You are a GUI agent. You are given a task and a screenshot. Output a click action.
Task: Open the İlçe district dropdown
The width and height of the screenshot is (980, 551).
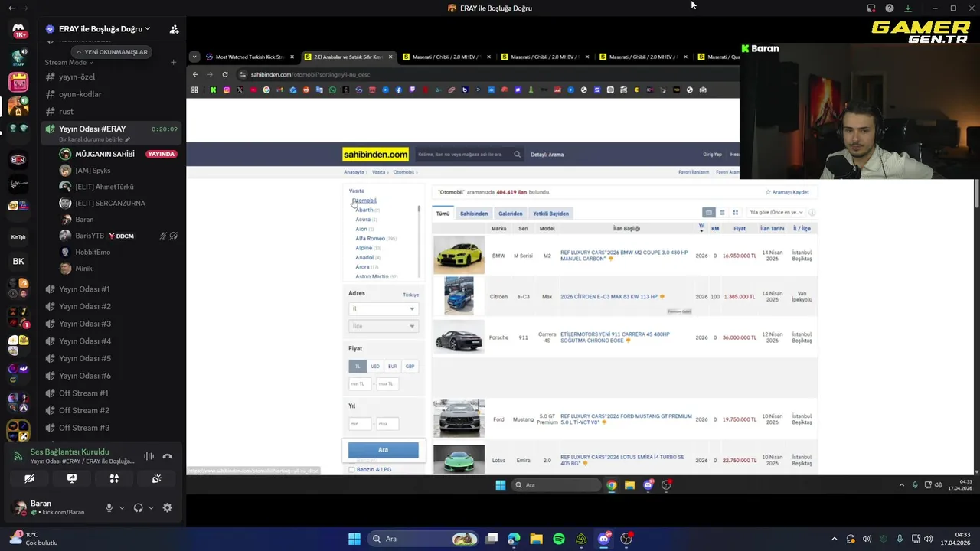pyautogui.click(x=383, y=326)
